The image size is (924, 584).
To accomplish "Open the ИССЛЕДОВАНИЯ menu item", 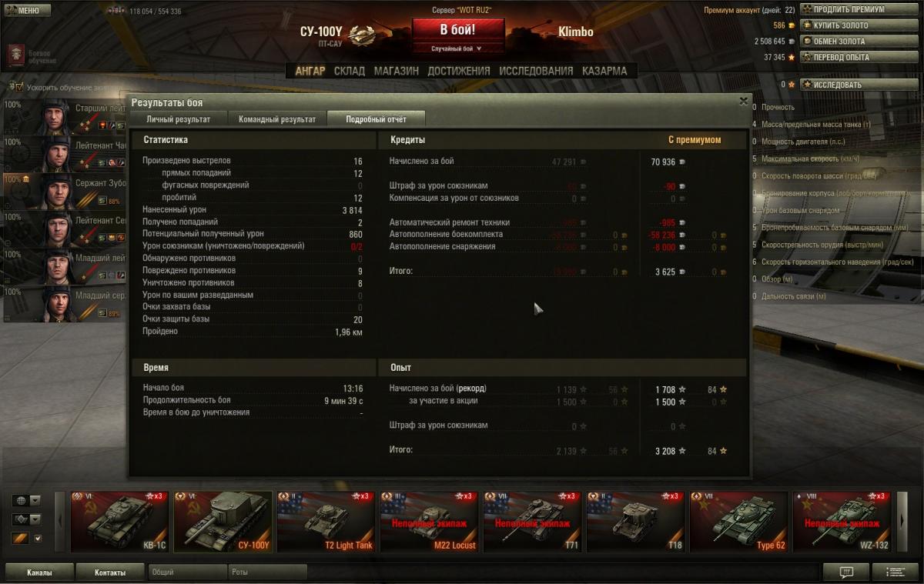I will tap(536, 71).
